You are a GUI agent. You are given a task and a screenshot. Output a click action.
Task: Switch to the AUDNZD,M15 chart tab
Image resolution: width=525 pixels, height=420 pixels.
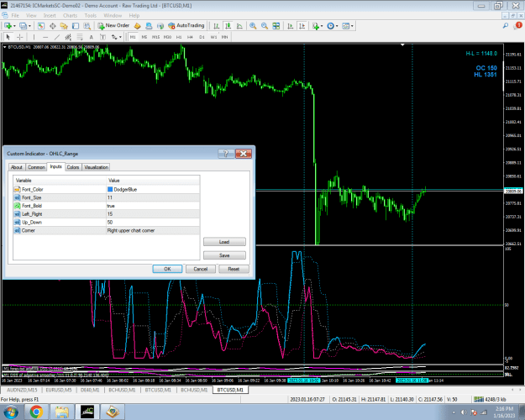tap(22, 390)
